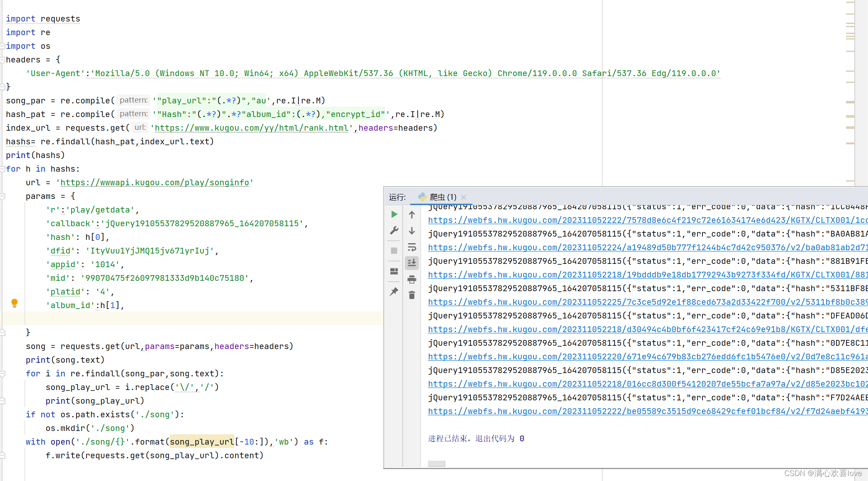Open run configuration wrench icon
Image resolution: width=868 pixels, height=481 pixels.
coord(394,230)
